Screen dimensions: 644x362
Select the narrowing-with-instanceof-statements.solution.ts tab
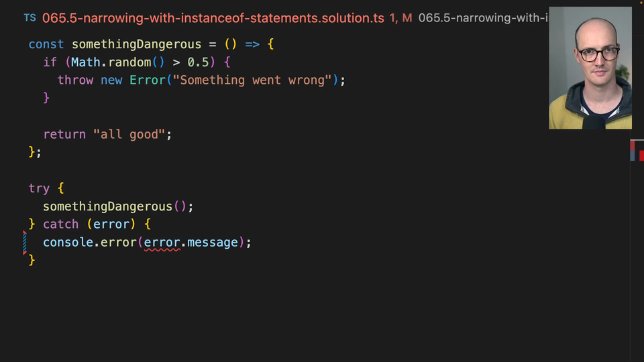[x=213, y=18]
